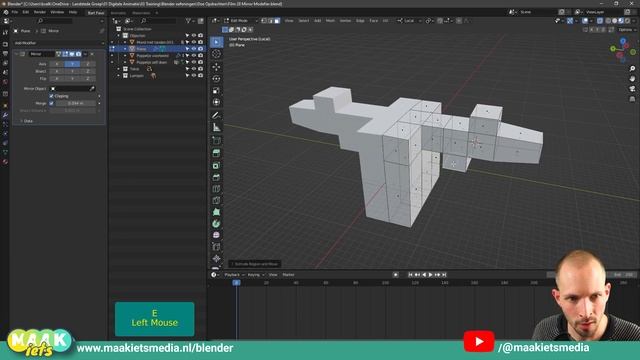Open the Modifiers wrench properties tab
The width and height of the screenshot is (640, 360).
click(x=5, y=115)
